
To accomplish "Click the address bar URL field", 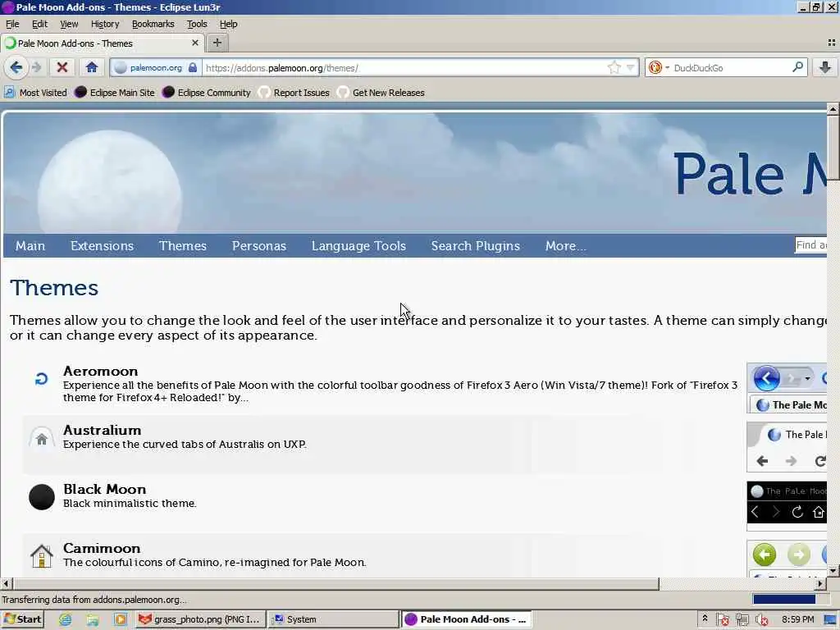I will pyautogui.click(x=404, y=68).
